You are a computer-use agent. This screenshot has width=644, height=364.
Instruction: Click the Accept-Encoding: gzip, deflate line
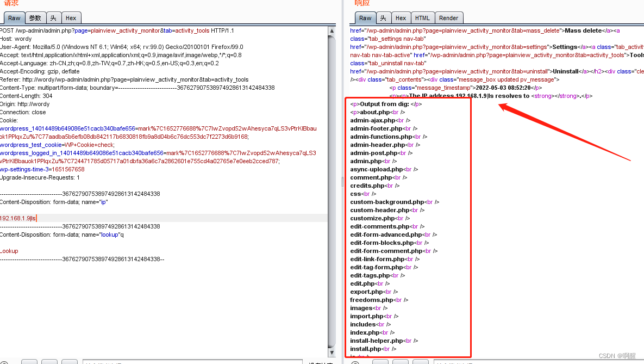coord(40,72)
